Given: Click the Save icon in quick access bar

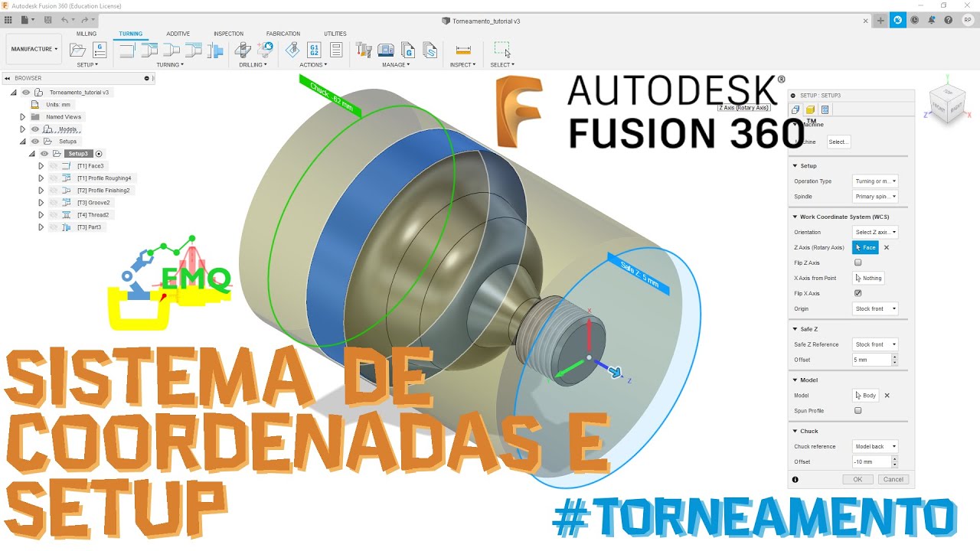Looking at the screenshot, I should [48, 20].
